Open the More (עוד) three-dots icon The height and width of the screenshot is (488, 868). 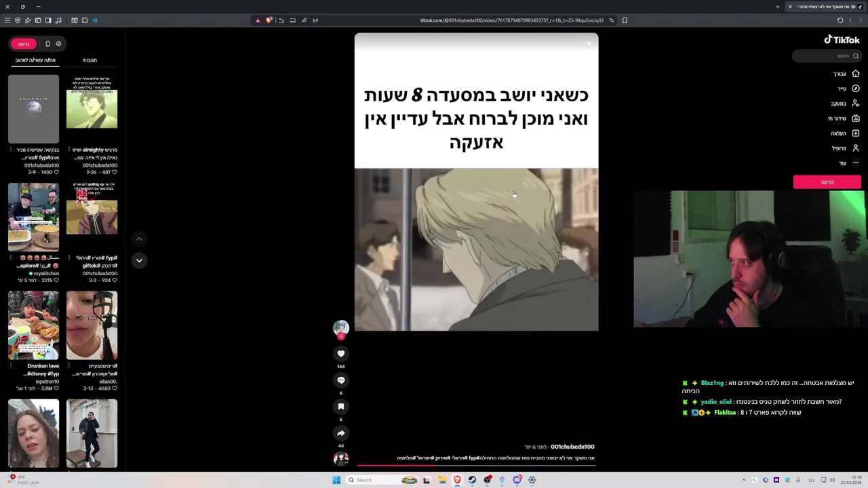click(x=856, y=163)
